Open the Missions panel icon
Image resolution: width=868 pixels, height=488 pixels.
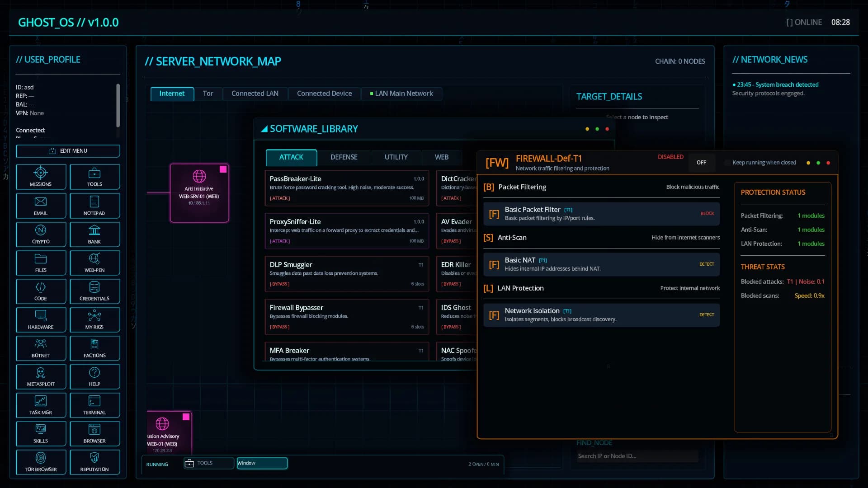point(41,177)
